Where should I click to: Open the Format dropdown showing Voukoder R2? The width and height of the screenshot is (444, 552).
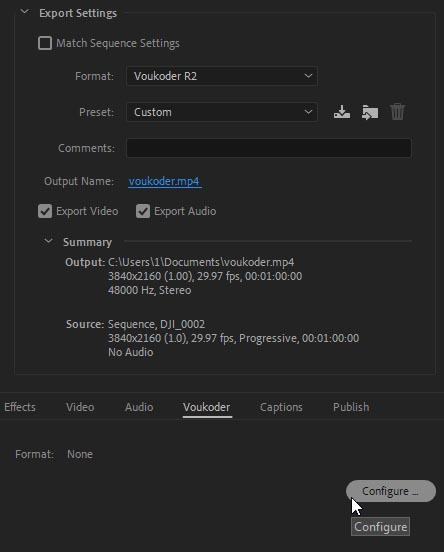[222, 76]
